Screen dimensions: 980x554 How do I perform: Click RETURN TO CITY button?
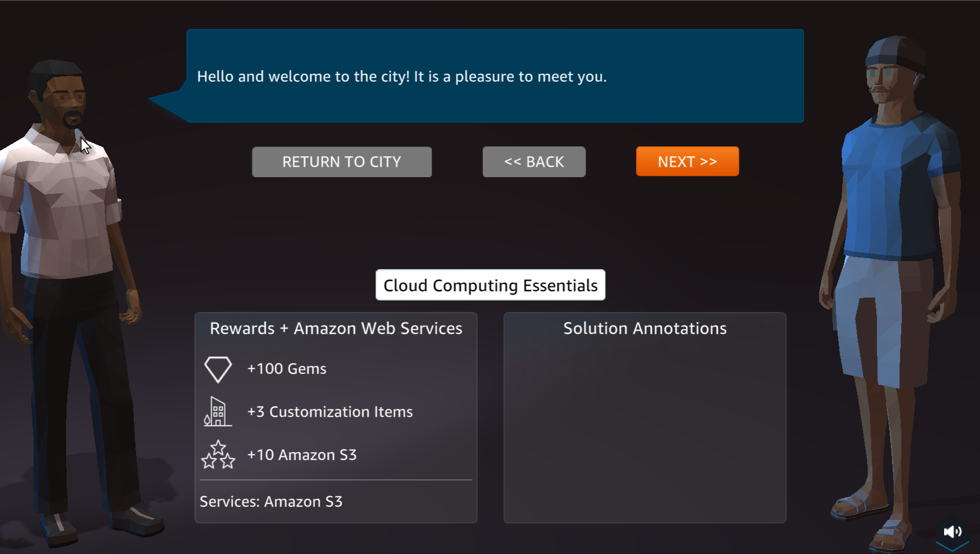click(x=342, y=162)
